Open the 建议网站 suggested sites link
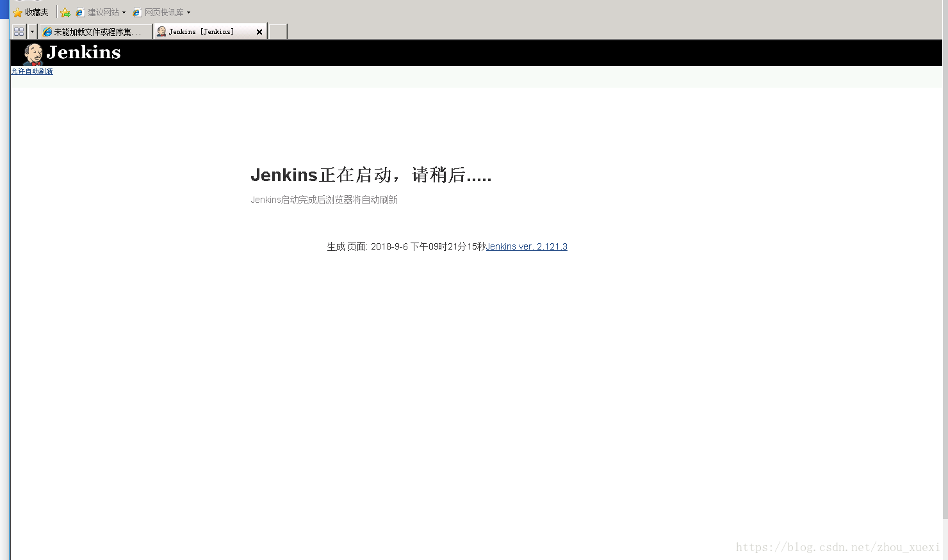 click(x=97, y=12)
